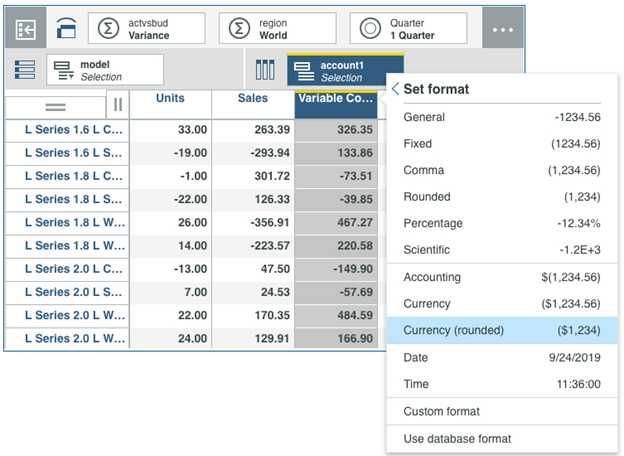Open the model Selection row tile
The height and width of the screenshot is (456, 624).
(105, 70)
